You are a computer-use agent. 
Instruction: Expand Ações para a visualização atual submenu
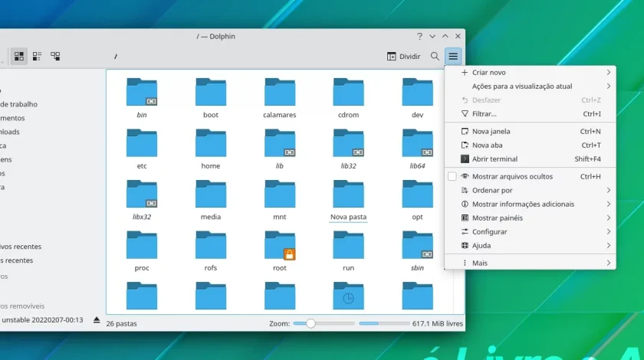[531, 87]
